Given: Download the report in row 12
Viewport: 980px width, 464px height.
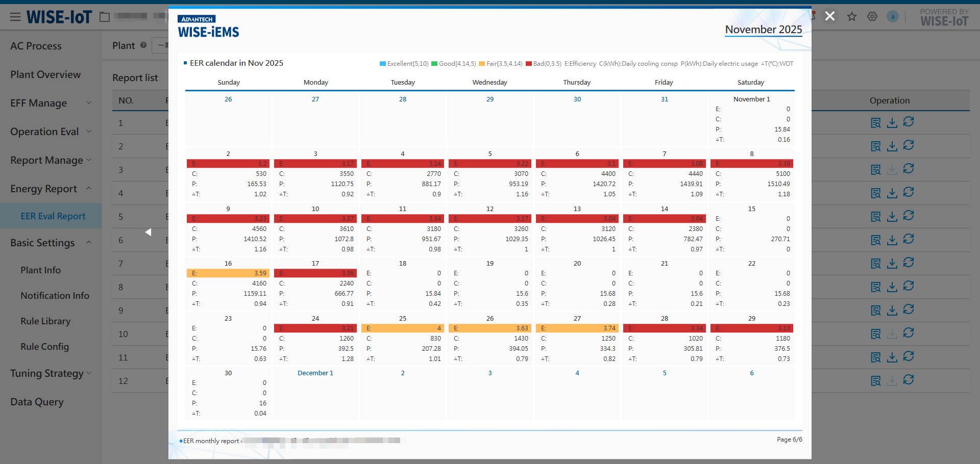Looking at the screenshot, I should click(x=892, y=380).
